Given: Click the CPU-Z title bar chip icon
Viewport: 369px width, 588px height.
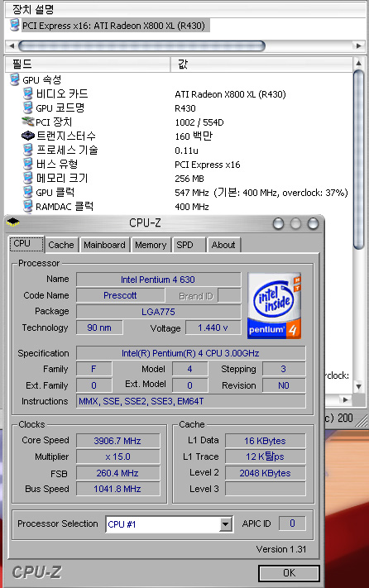Looking at the screenshot, I should point(13,222).
